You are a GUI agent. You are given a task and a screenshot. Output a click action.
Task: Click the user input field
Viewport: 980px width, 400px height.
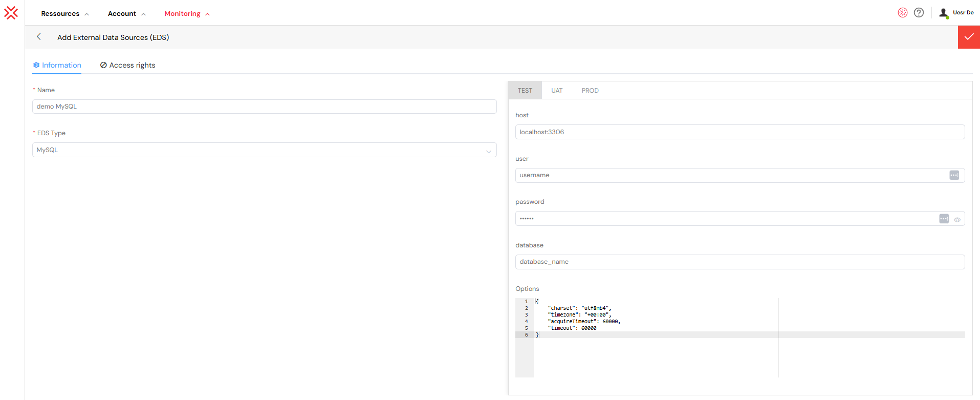[x=740, y=175]
